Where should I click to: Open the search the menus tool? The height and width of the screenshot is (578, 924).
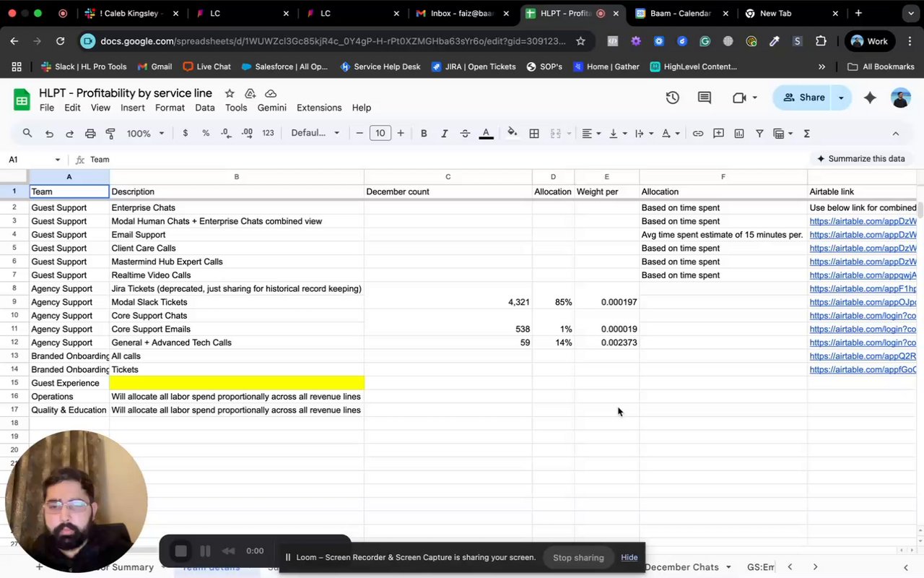(27, 133)
